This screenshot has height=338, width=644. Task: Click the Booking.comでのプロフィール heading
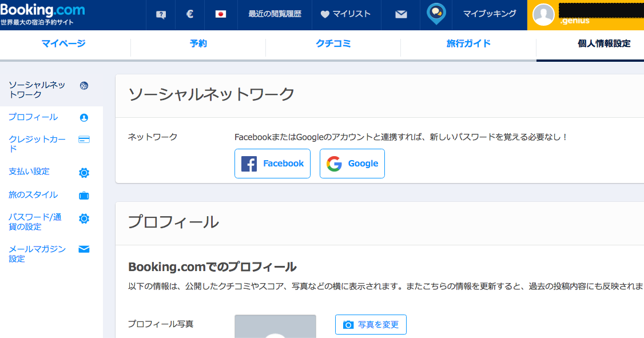212,267
